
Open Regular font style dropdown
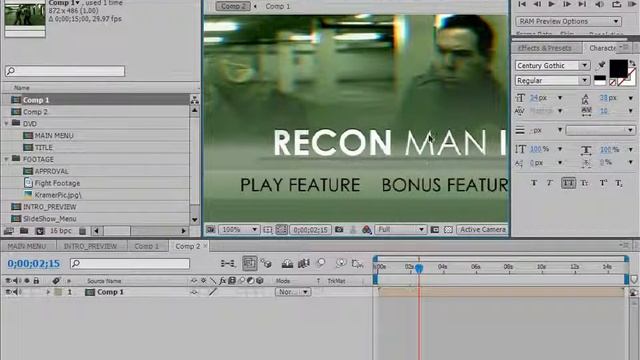(552, 80)
